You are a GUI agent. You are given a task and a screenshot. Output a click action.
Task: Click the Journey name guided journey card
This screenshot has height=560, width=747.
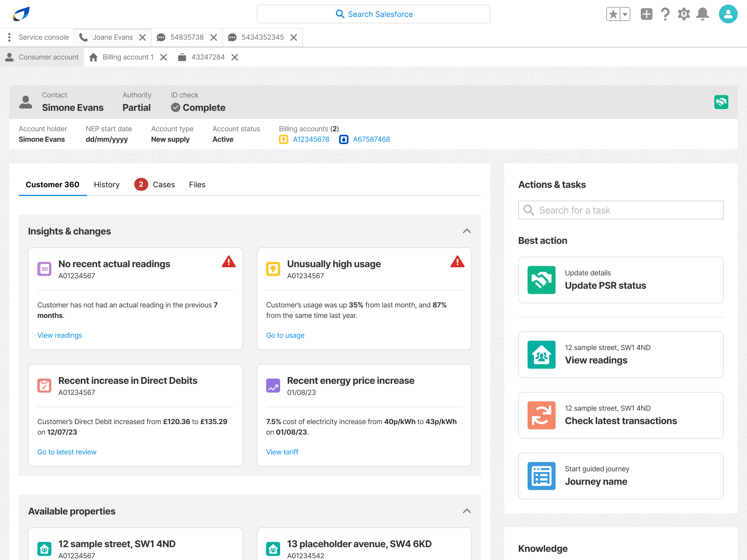[620, 476]
